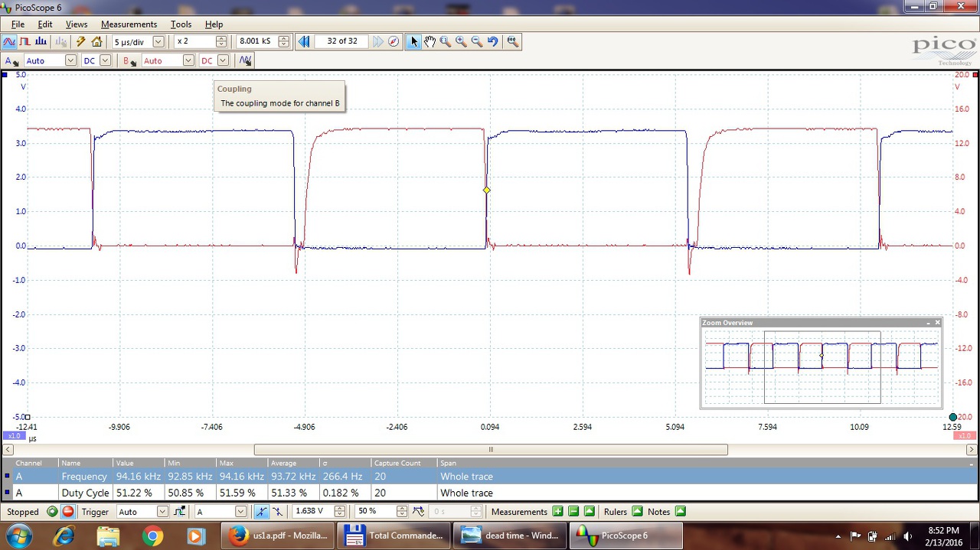
Task: Close the Zoom Overview panel
Action: 937,323
